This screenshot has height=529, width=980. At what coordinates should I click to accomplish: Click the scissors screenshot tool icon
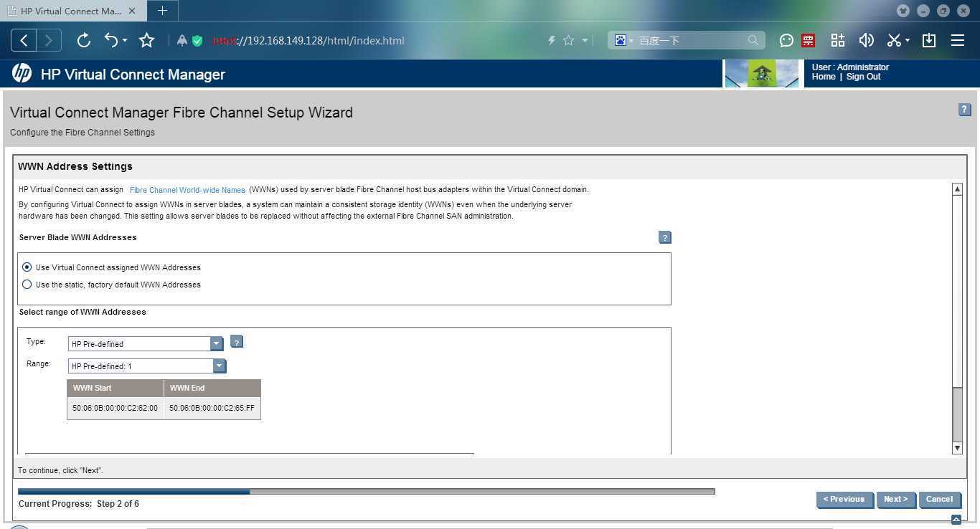894,40
